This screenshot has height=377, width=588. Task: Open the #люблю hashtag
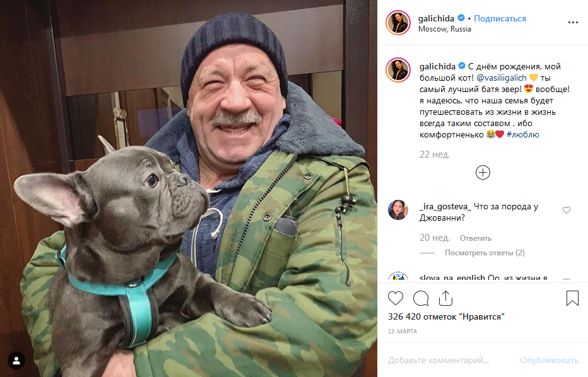pyautogui.click(x=523, y=134)
